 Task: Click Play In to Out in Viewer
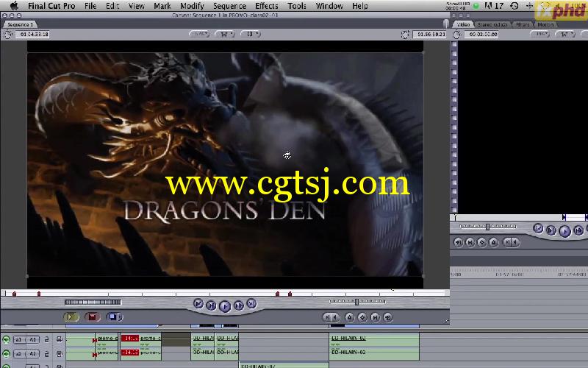(551, 230)
